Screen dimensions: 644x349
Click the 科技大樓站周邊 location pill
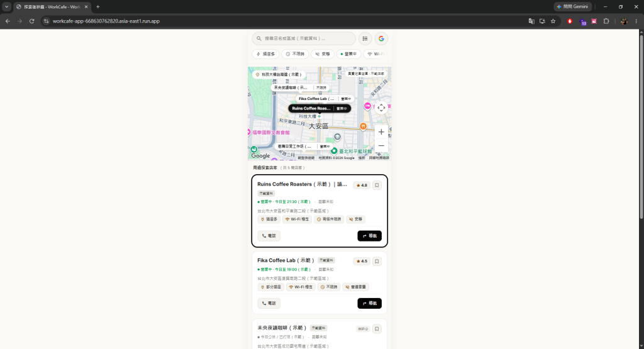(x=279, y=75)
